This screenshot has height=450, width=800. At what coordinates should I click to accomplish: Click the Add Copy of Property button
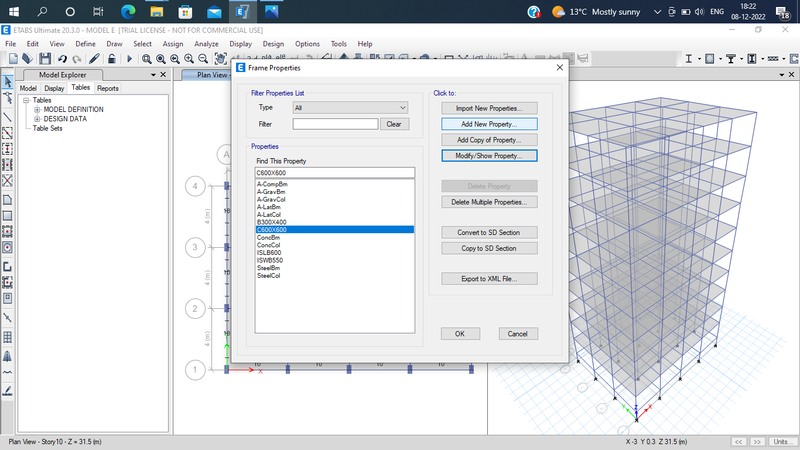pyautogui.click(x=489, y=140)
